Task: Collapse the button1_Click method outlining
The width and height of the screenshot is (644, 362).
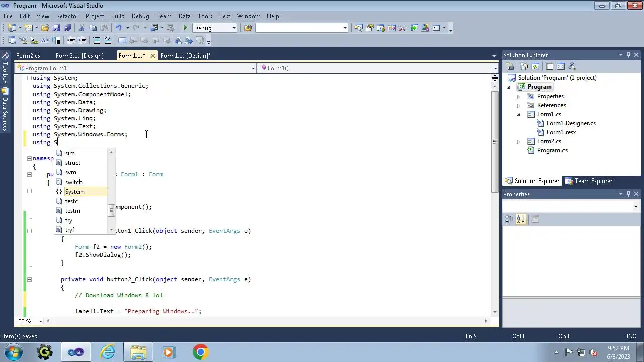Action: point(29,231)
